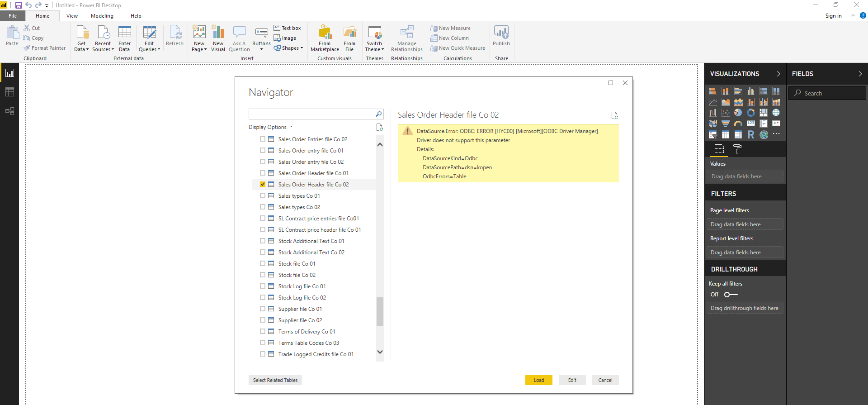Open the File menu tab
The height and width of the screenshot is (405, 868).
point(13,16)
